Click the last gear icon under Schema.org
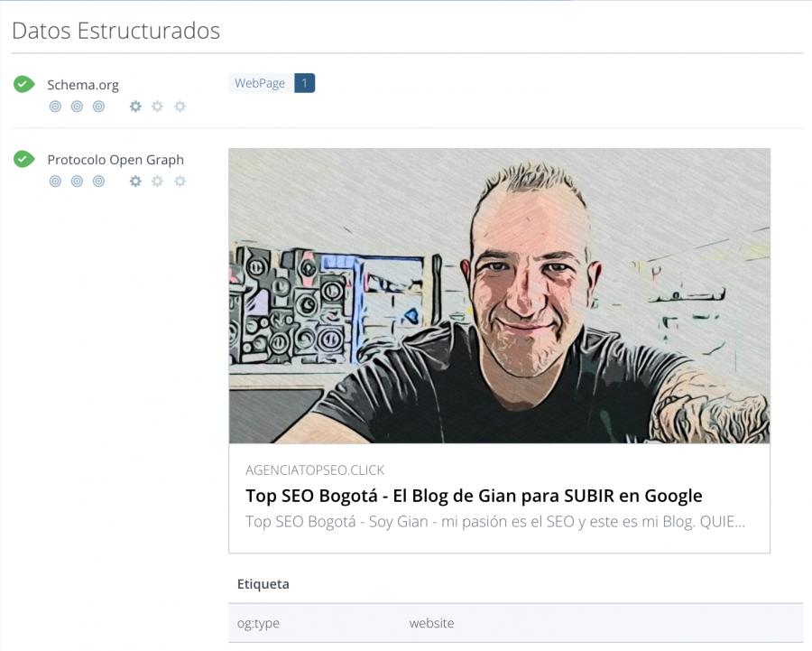The width and height of the screenshot is (812, 651). (x=180, y=107)
